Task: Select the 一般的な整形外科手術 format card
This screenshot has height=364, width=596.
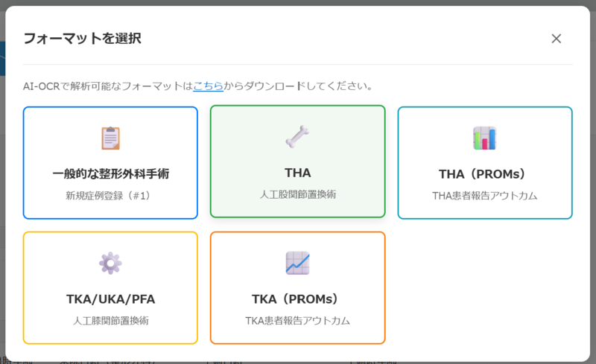Action: [x=110, y=162]
